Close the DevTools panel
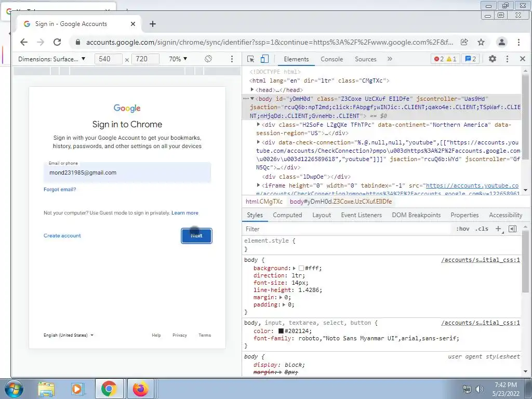 523,59
